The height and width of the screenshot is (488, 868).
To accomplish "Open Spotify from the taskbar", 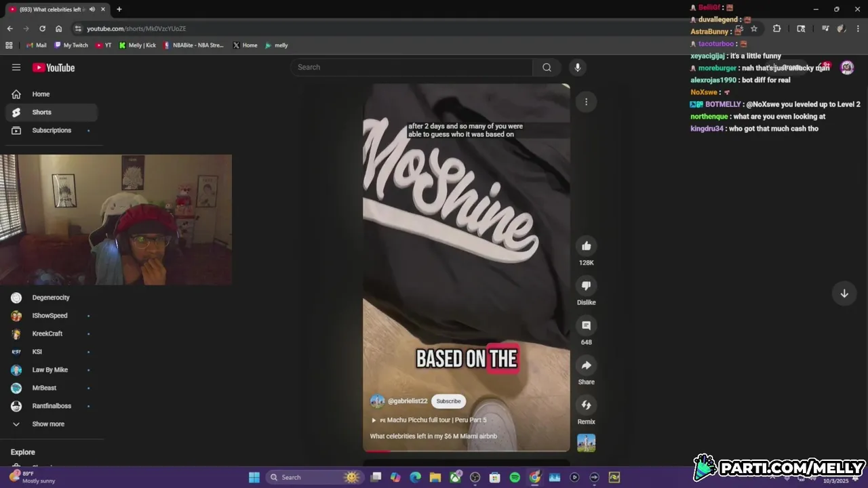I will coord(515,477).
